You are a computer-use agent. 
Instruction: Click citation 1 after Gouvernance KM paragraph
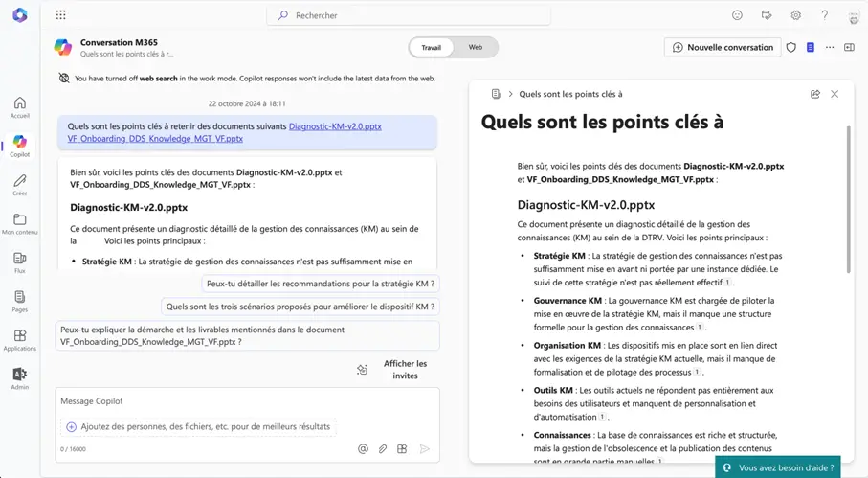point(700,328)
